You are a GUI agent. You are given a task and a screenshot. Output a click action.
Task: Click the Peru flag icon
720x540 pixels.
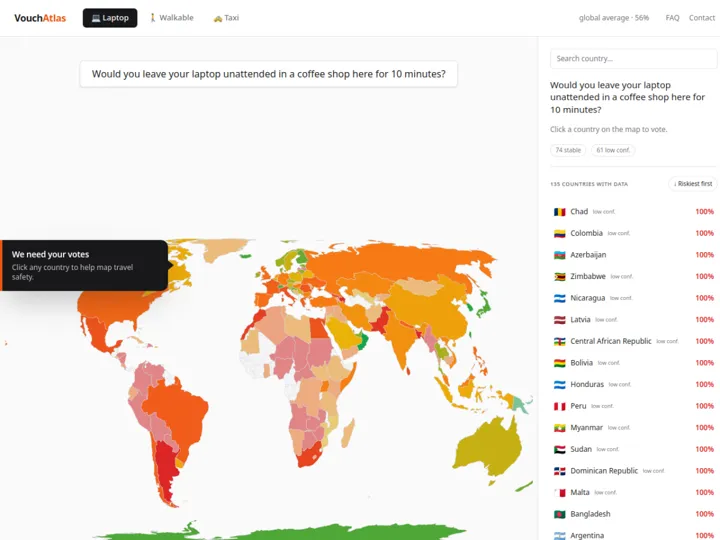[559, 406]
